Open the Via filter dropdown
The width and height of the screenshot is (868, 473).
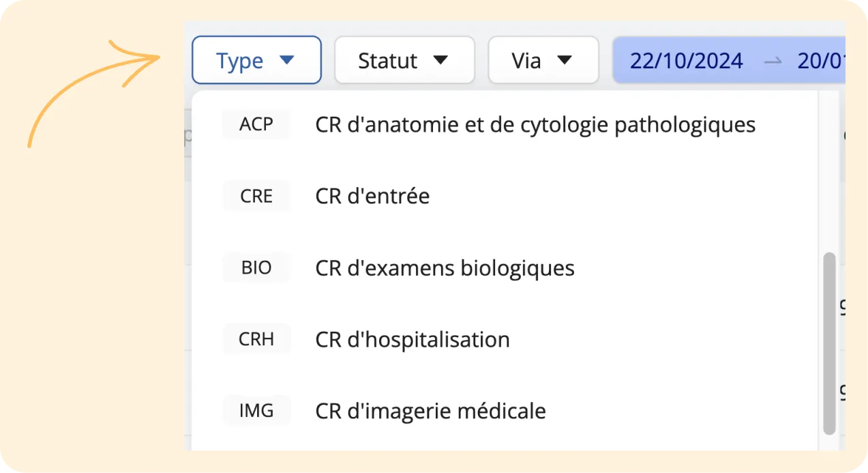click(x=543, y=60)
